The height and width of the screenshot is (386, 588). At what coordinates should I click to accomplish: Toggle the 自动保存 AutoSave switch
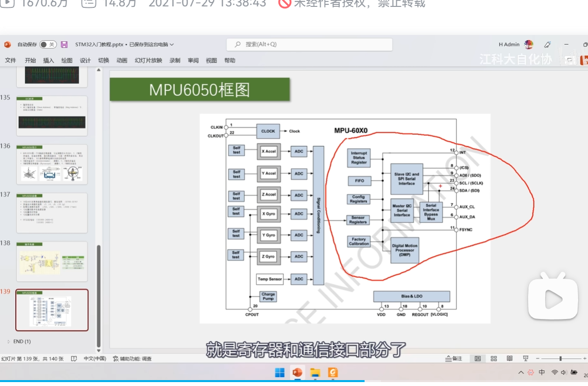click(x=48, y=44)
